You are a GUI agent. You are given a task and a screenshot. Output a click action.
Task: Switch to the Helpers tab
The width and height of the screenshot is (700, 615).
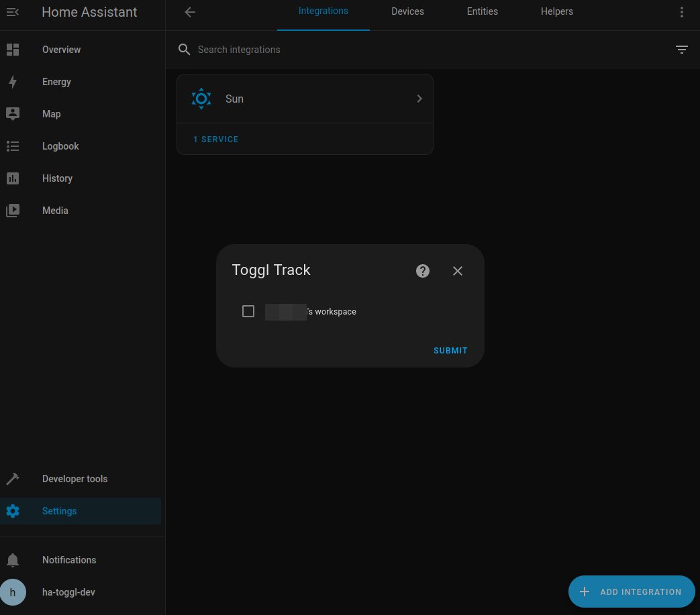(x=556, y=11)
